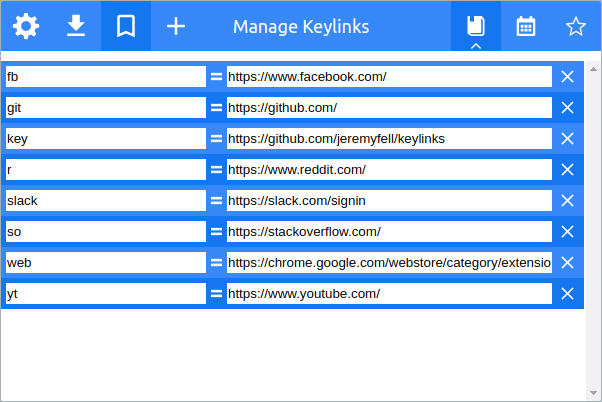Edit the key keyword field
The width and height of the screenshot is (602, 402).
tap(106, 139)
